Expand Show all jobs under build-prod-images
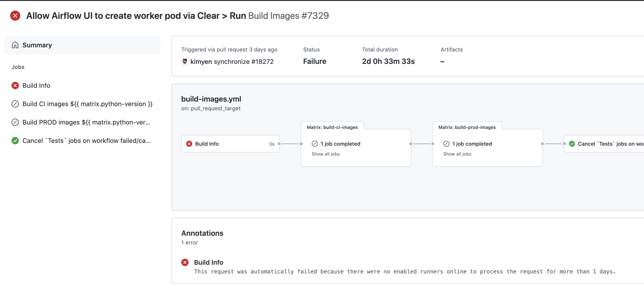 point(457,154)
